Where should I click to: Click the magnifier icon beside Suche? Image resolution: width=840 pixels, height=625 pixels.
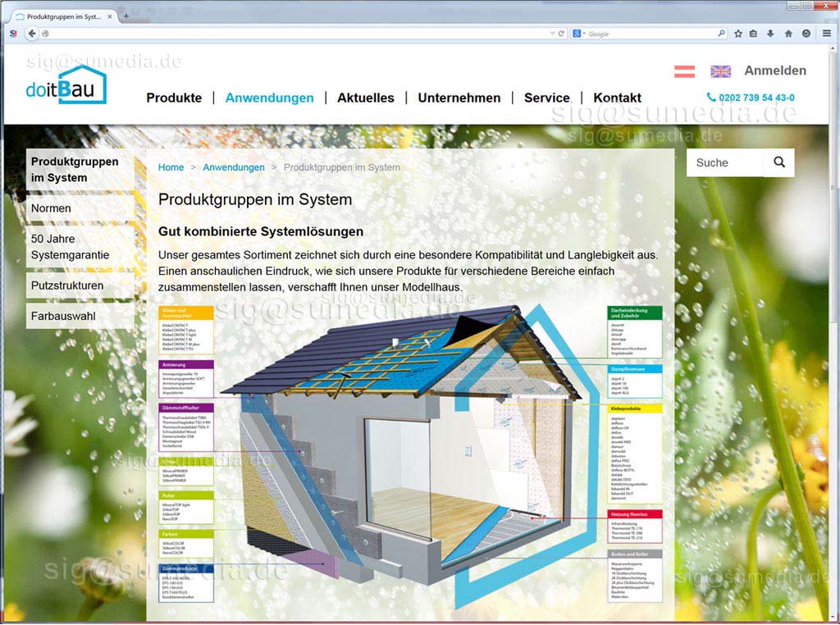pyautogui.click(x=778, y=162)
